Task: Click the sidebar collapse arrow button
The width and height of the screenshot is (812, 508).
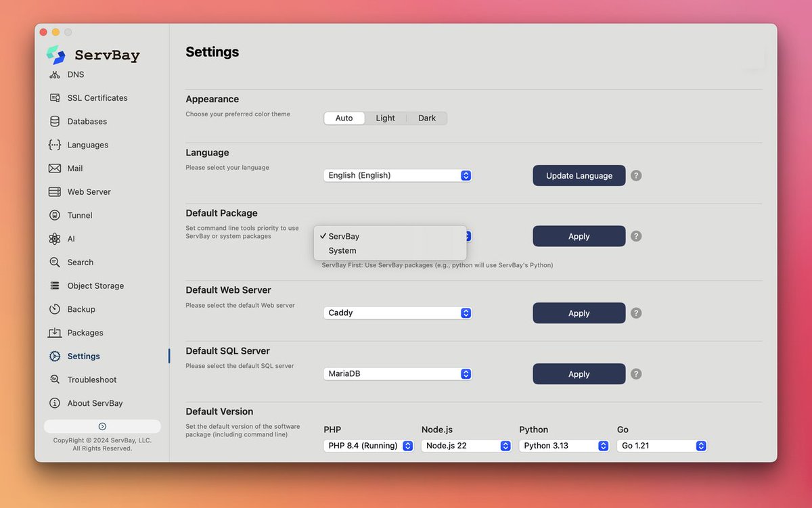Action: click(102, 426)
